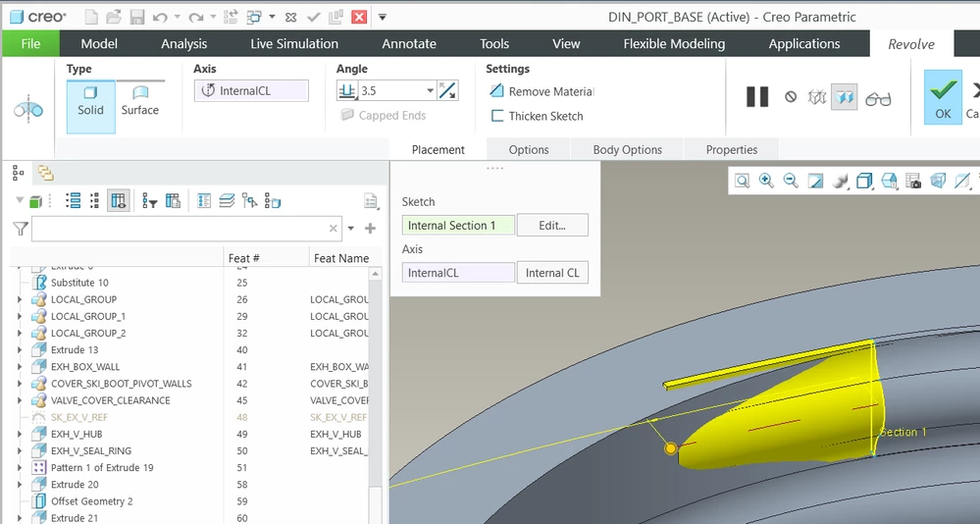Open the Save icon in quick access toolbar
980x524 pixels.
click(x=137, y=17)
